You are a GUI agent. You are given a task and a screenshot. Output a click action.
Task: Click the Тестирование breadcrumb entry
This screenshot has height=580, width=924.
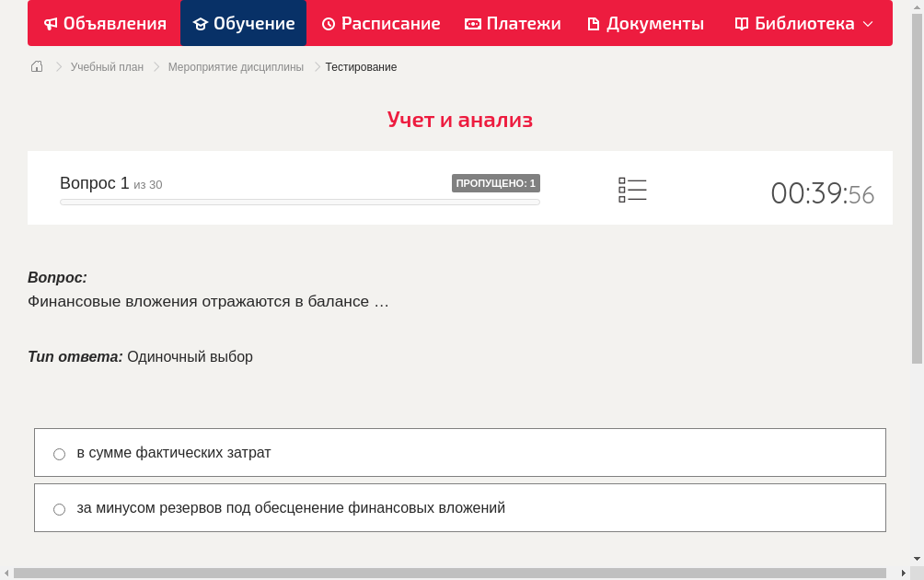click(x=360, y=66)
